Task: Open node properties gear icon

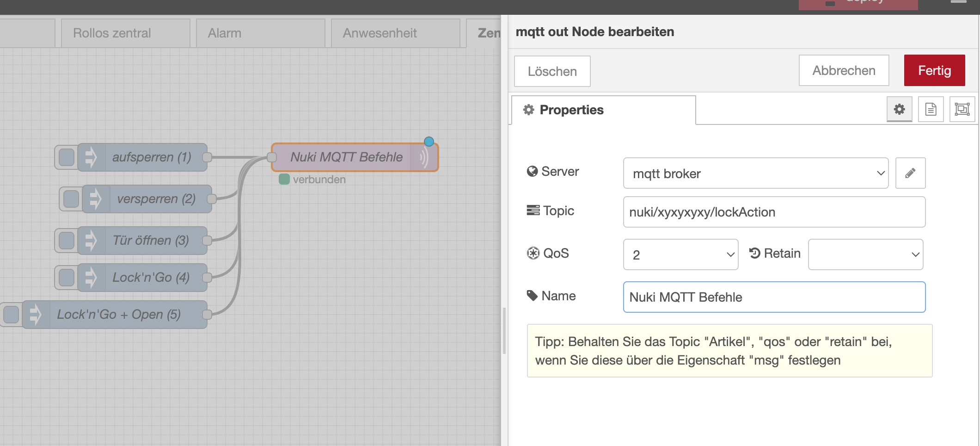Action: (x=899, y=109)
